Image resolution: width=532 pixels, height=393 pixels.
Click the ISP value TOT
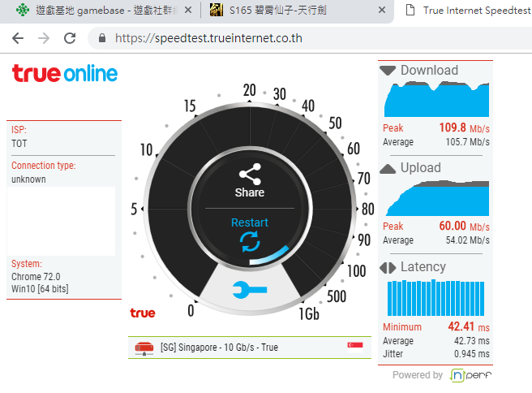(19, 144)
